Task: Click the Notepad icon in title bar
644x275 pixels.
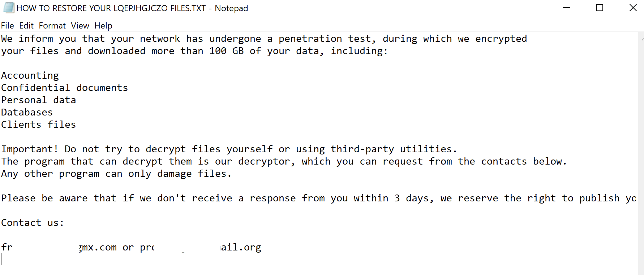Action: coord(9,8)
